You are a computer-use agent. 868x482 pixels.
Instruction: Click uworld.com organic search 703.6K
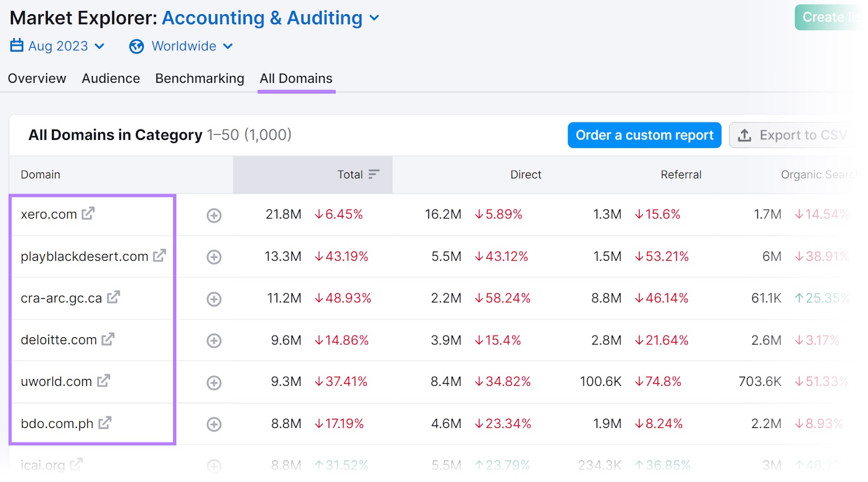click(760, 381)
